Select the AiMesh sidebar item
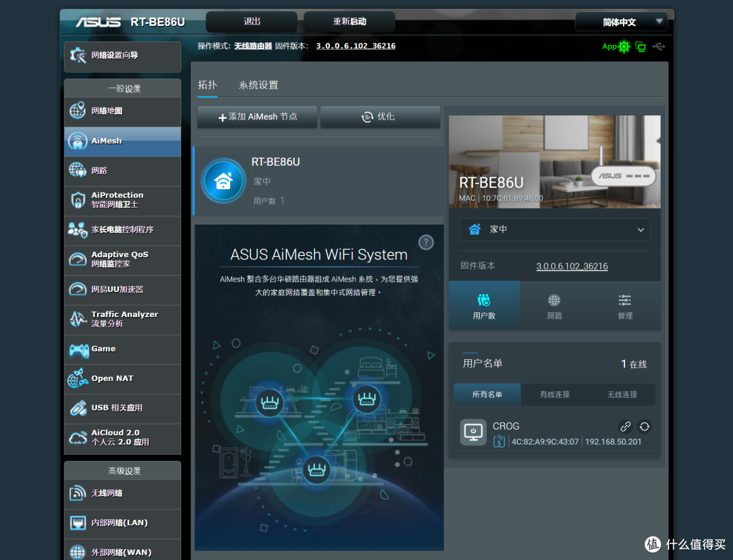733x560 pixels. [x=122, y=141]
